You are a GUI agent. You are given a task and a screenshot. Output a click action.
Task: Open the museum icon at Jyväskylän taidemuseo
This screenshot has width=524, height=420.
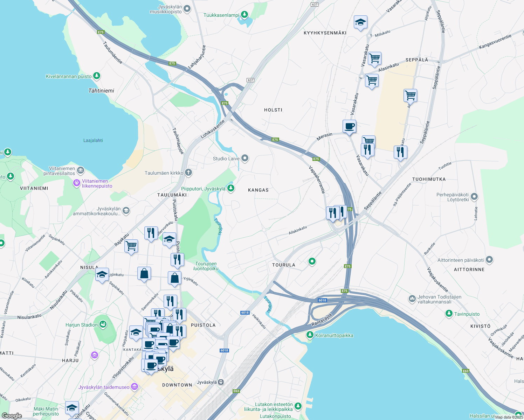134,386
